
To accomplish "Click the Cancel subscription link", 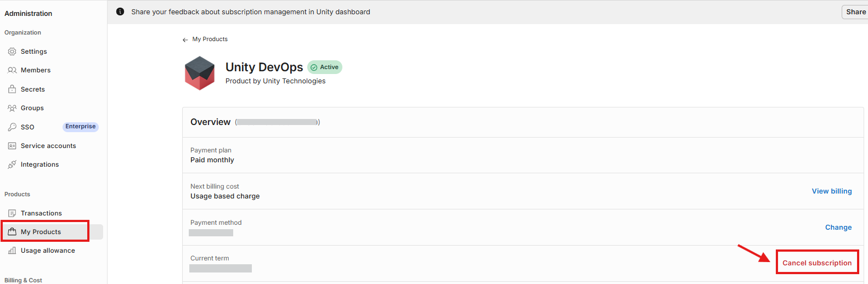I will point(817,263).
